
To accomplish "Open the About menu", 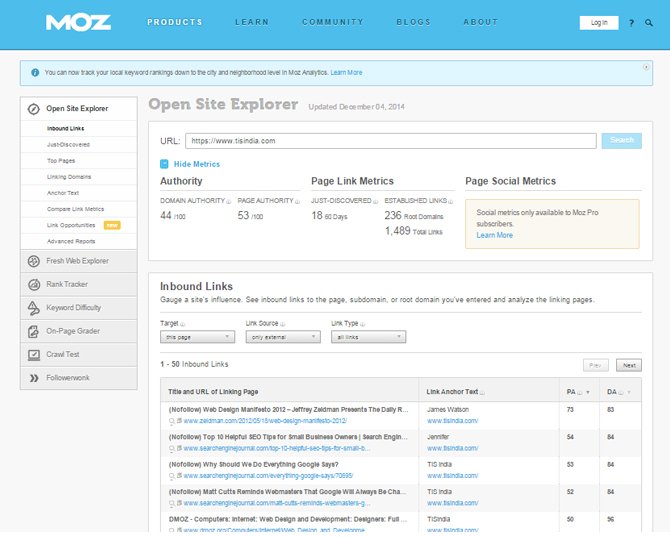I will [481, 22].
